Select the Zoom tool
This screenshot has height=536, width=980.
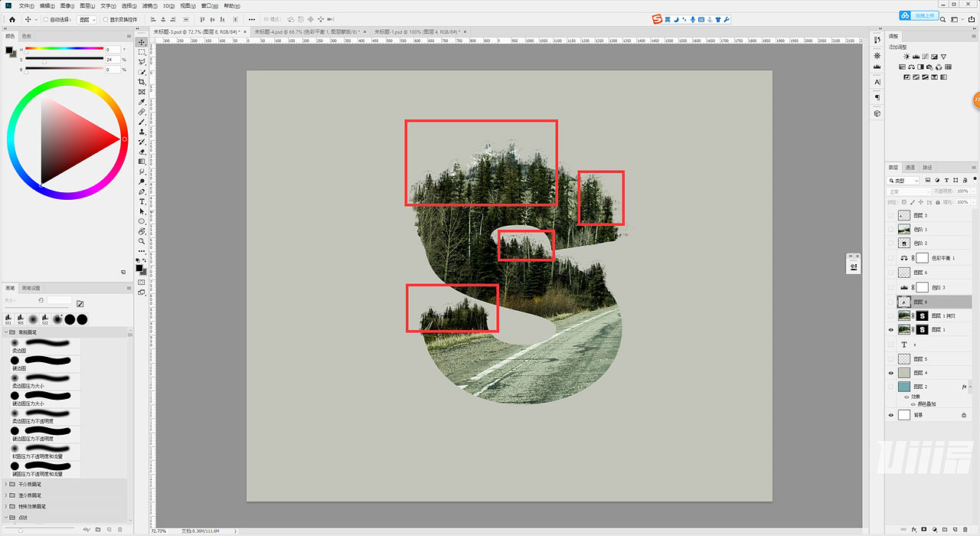click(142, 240)
